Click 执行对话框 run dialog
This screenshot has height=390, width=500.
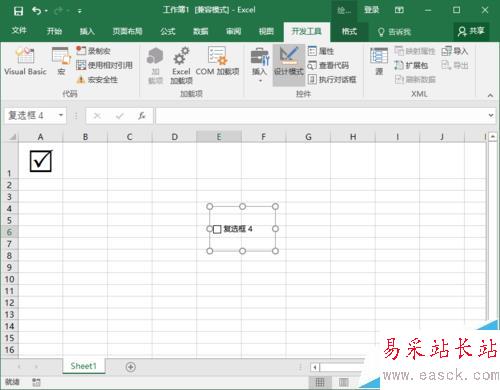tap(332, 79)
